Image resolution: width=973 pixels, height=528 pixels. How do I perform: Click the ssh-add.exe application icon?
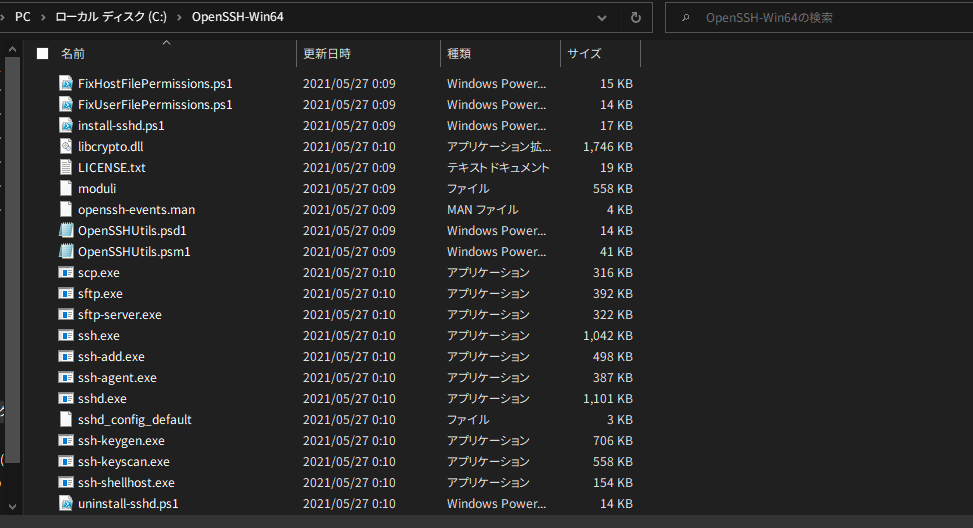pyautogui.click(x=66, y=357)
